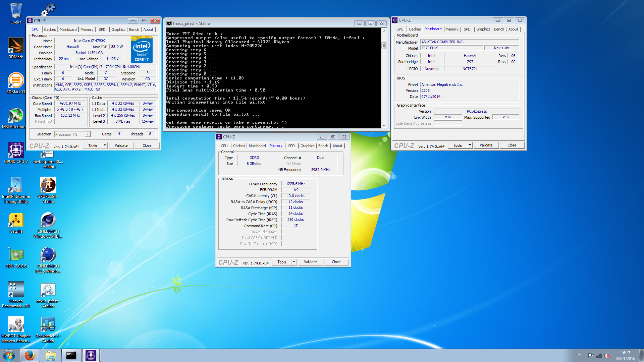Expand Tools dropdown arrow in left CPU-Z
The width and height of the screenshot is (644, 362).
105,145
